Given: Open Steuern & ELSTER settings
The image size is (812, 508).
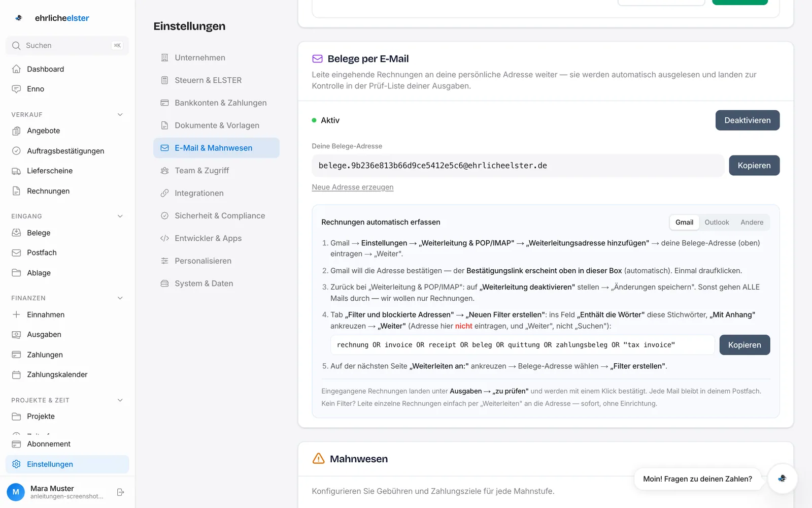Looking at the screenshot, I should pyautogui.click(x=216, y=80).
